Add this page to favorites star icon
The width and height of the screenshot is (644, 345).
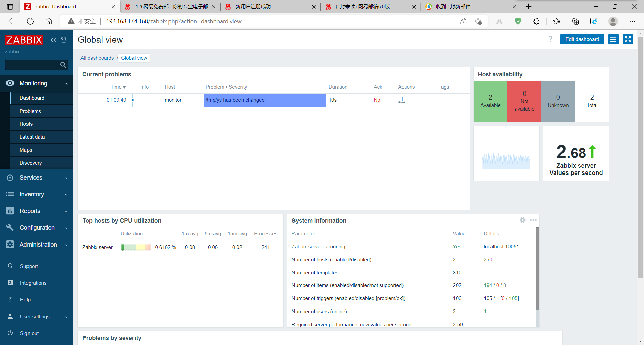[x=478, y=21]
